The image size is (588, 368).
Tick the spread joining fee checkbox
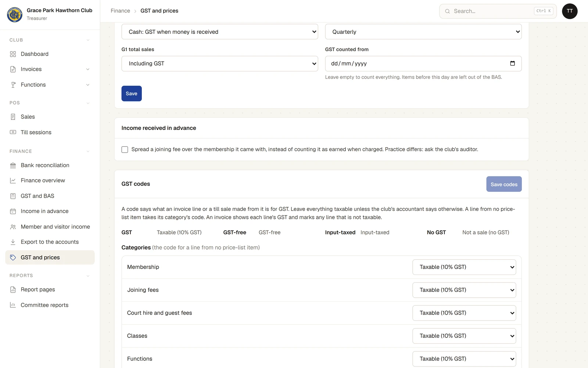click(125, 149)
